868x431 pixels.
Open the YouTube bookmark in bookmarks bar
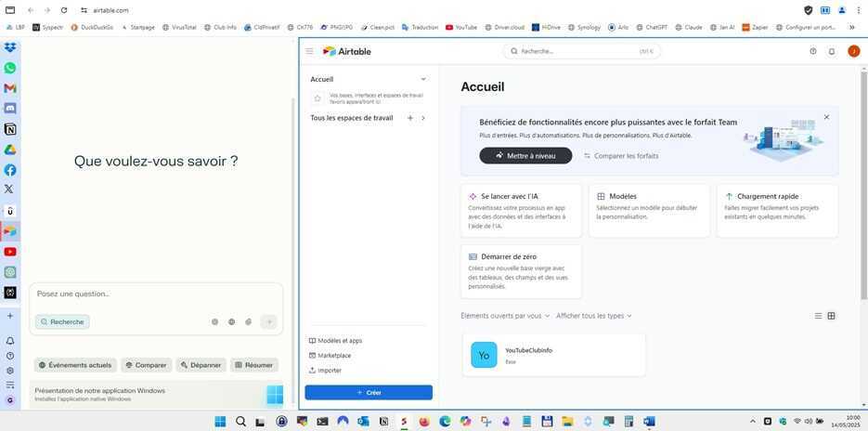tap(461, 27)
